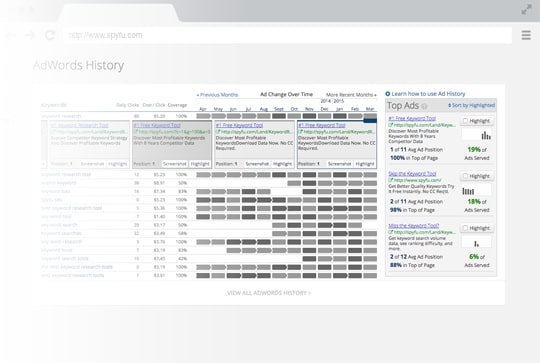Click the Top Ads info icon
The height and width of the screenshot is (363, 540).
[x=424, y=106]
